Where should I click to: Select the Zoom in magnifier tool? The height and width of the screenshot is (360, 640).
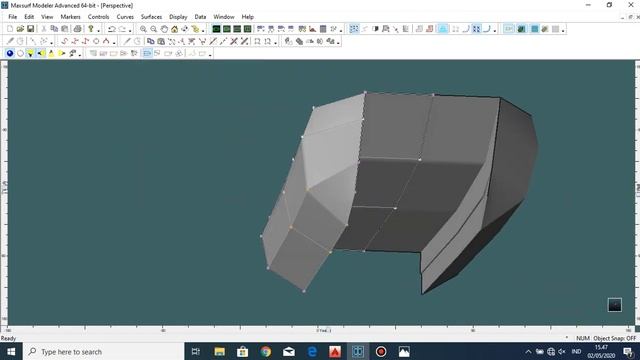143,29
